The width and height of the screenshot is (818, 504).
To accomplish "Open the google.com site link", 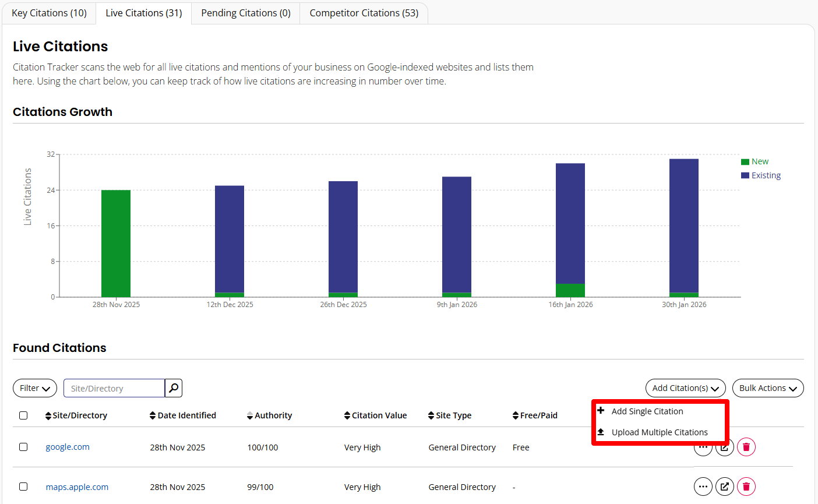I will coord(68,447).
